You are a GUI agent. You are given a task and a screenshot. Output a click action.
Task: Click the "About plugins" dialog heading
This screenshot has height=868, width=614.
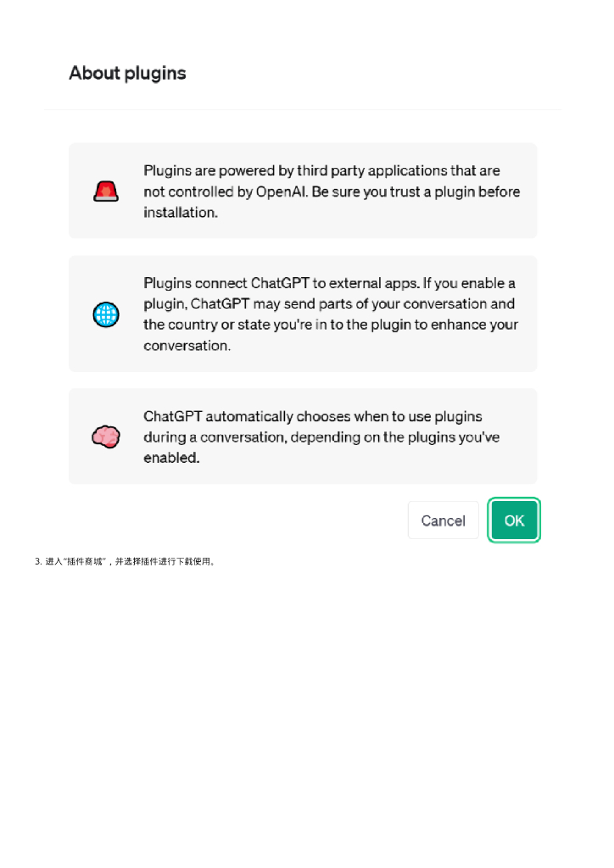click(127, 73)
